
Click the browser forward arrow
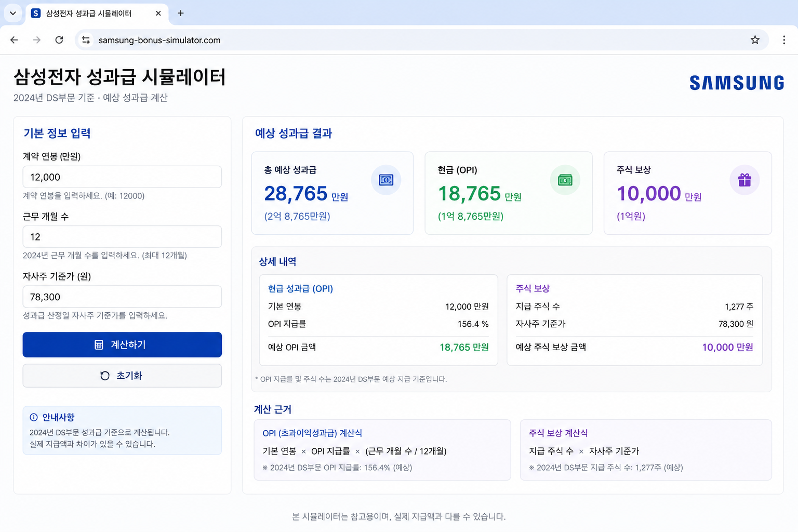coord(37,40)
